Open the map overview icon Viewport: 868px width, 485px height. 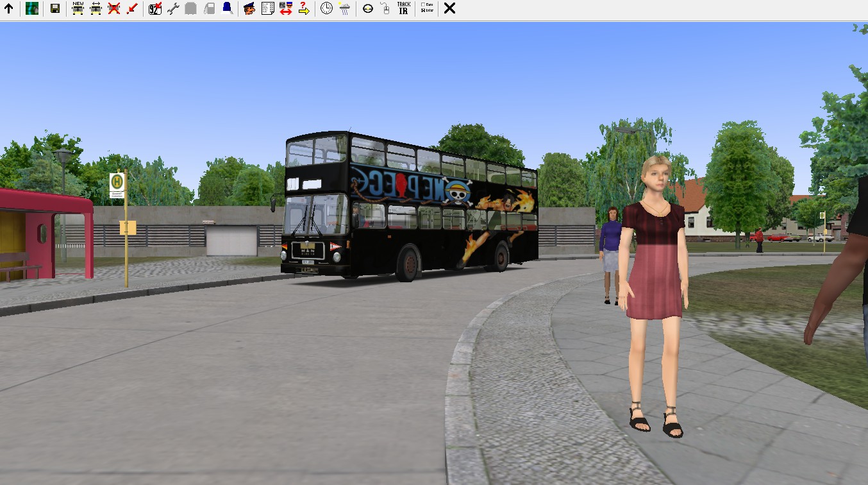[x=32, y=8]
